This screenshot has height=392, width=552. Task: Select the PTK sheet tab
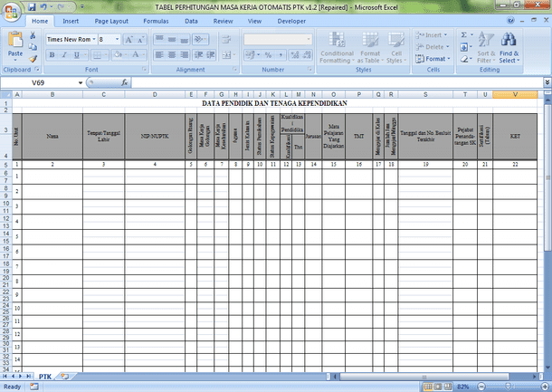(x=45, y=377)
